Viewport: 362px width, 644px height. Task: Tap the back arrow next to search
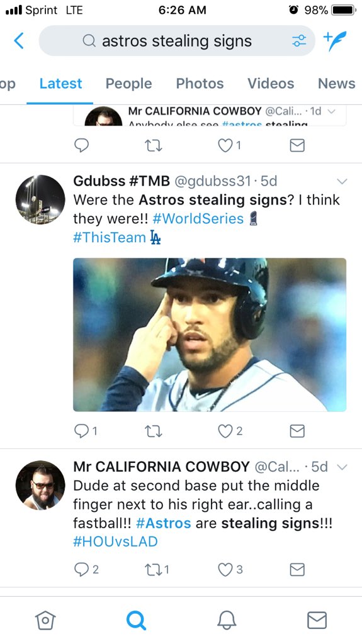[19, 41]
